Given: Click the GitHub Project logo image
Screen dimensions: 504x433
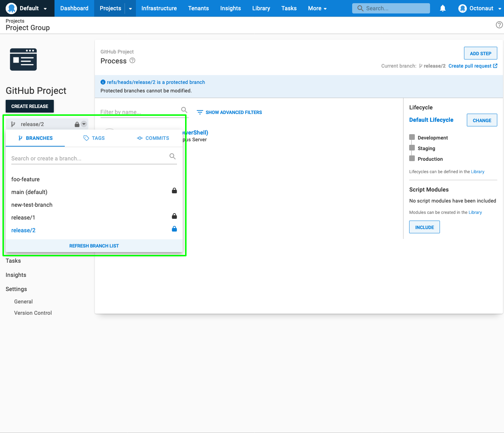Looking at the screenshot, I should coord(23,59).
